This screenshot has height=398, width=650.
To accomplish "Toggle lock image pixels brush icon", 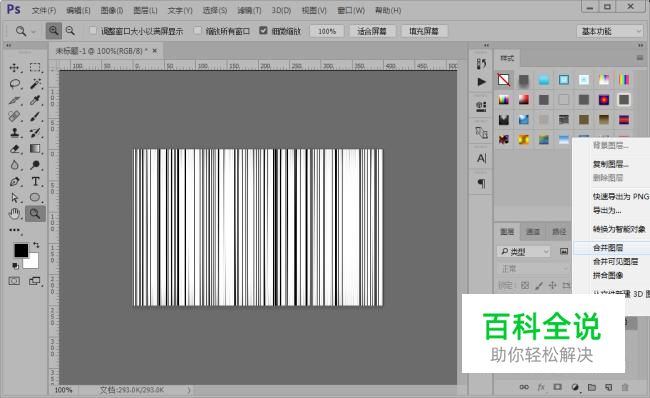I will [x=539, y=285].
